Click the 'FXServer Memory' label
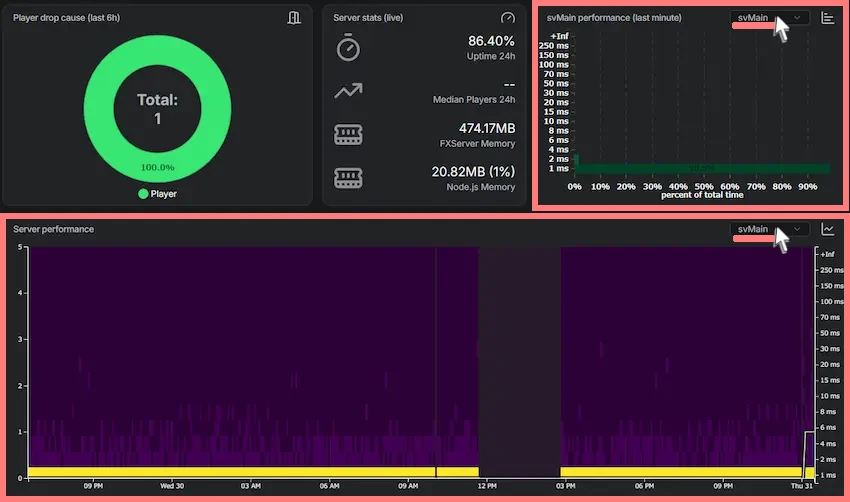 (477, 143)
